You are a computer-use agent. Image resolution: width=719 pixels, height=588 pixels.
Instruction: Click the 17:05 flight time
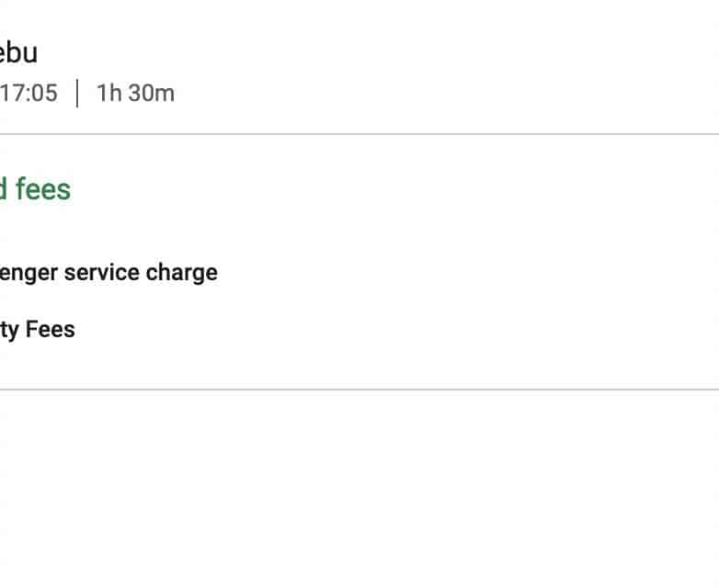click(29, 94)
